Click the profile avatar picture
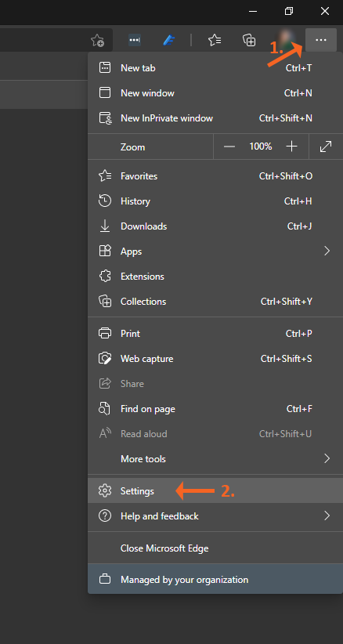The image size is (343, 644). coord(286,40)
